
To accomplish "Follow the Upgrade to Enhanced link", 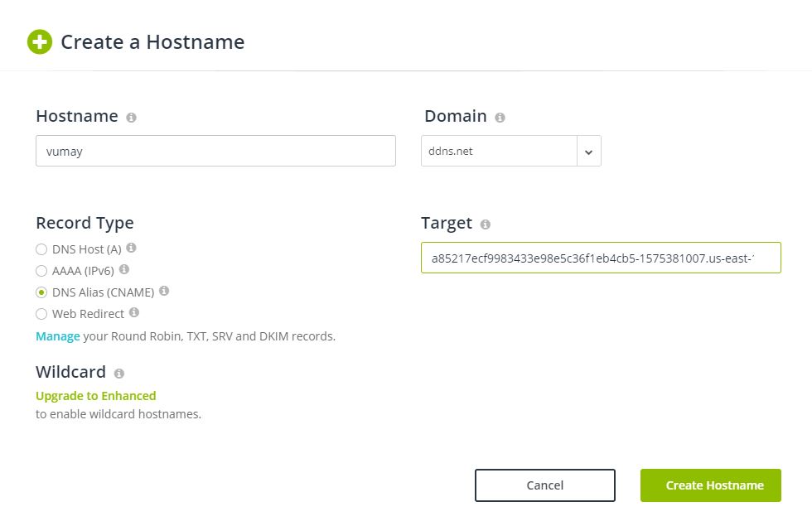I will click(96, 396).
